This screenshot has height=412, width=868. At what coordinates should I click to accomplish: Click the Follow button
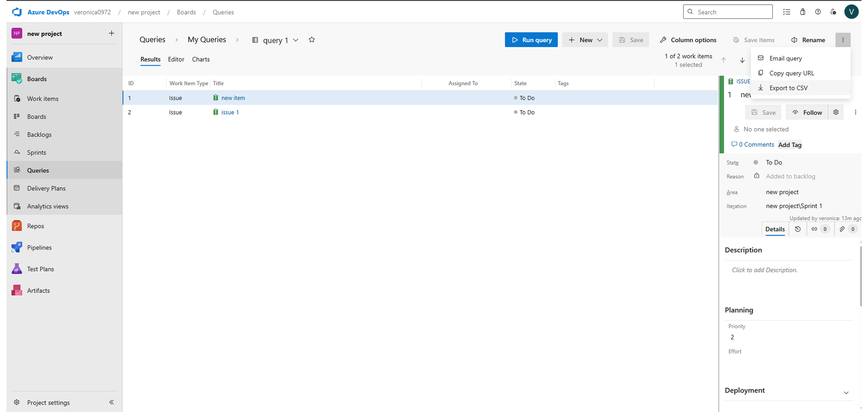tap(807, 112)
